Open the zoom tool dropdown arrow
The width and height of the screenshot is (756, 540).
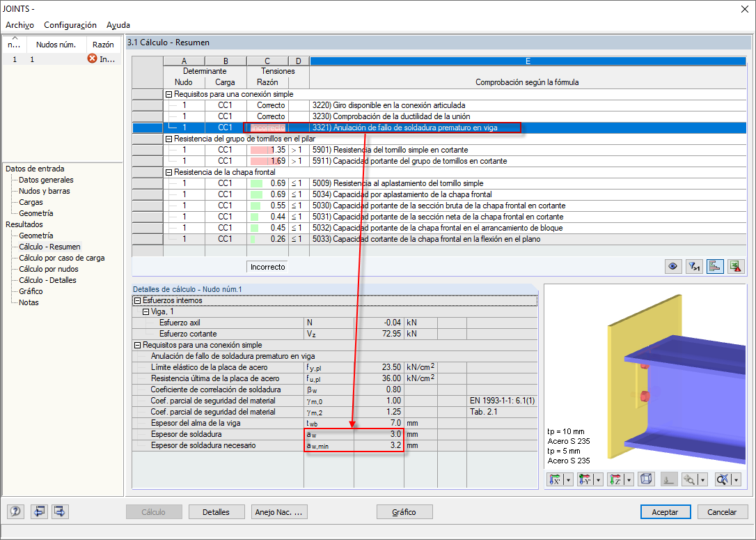click(x=703, y=479)
